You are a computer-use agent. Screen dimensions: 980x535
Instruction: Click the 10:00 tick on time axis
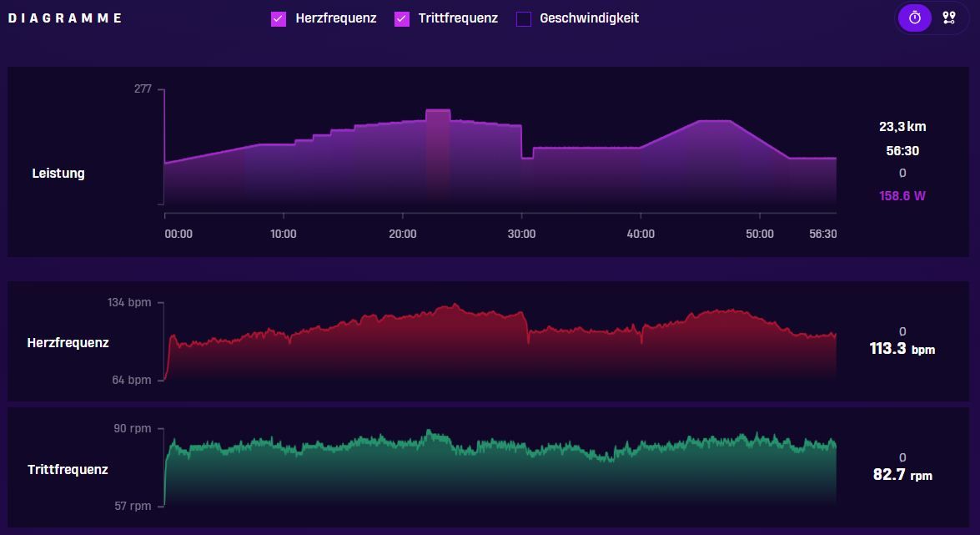point(283,234)
